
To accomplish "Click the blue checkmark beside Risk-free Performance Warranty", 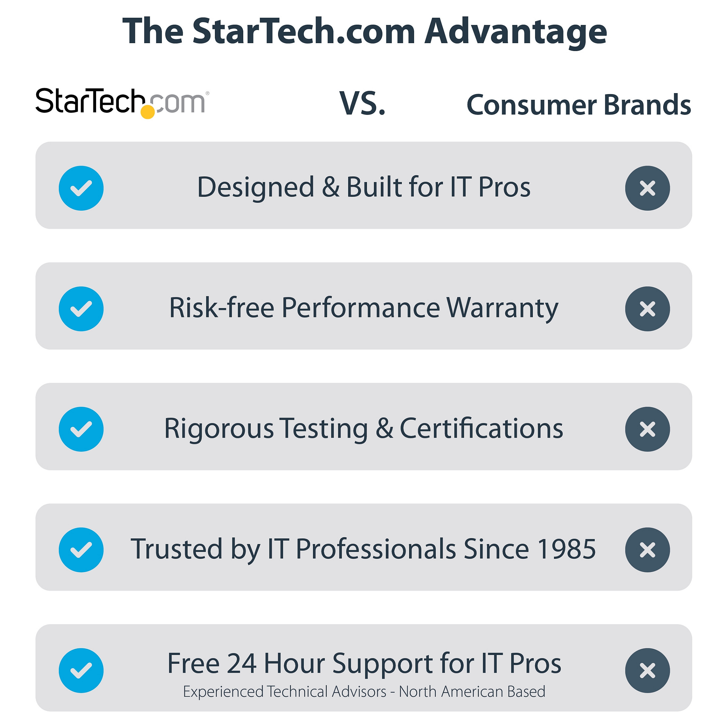I will [81, 309].
